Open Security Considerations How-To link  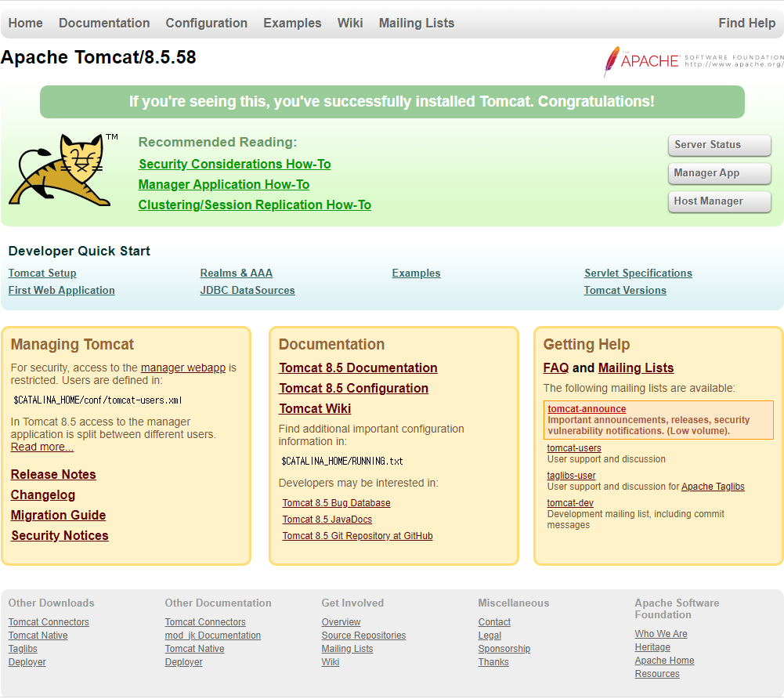point(234,164)
